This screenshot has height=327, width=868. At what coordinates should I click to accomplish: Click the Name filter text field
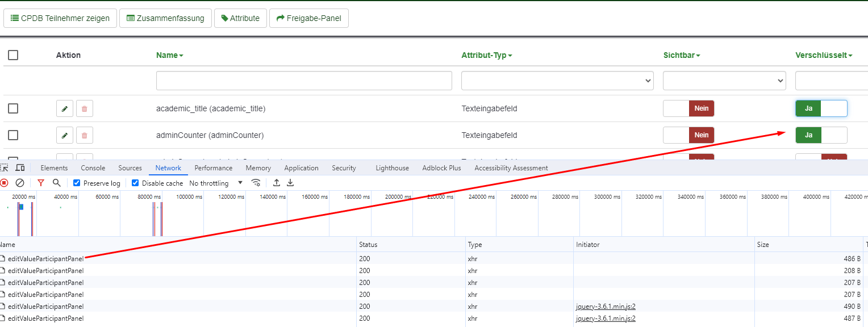304,81
